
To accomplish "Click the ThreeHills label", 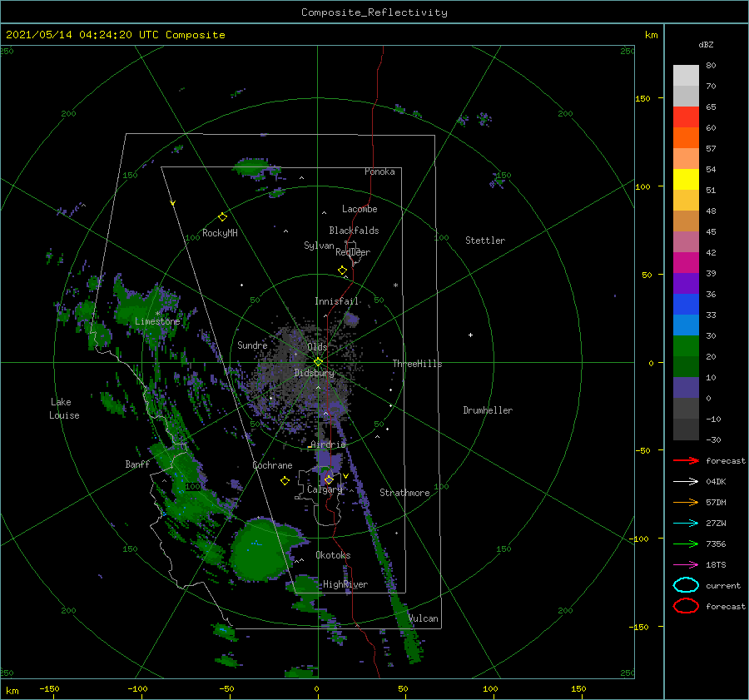I will pyautogui.click(x=418, y=364).
